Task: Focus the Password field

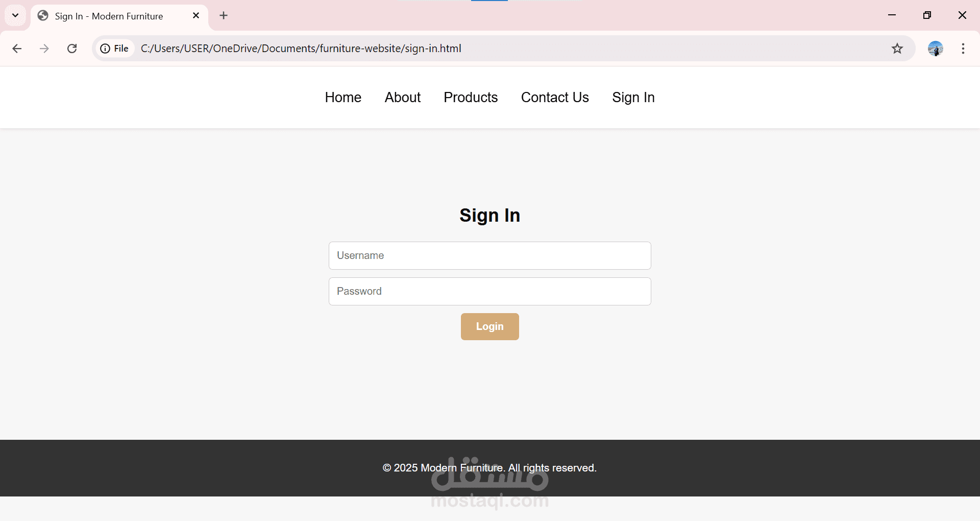Action: 490,291
